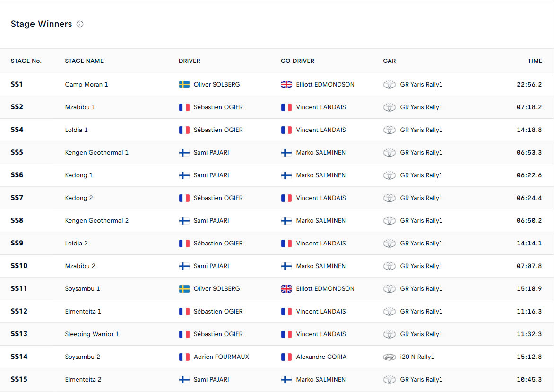Click the Hyundai logo in SS14 row
The width and height of the screenshot is (554, 392).
pos(389,357)
